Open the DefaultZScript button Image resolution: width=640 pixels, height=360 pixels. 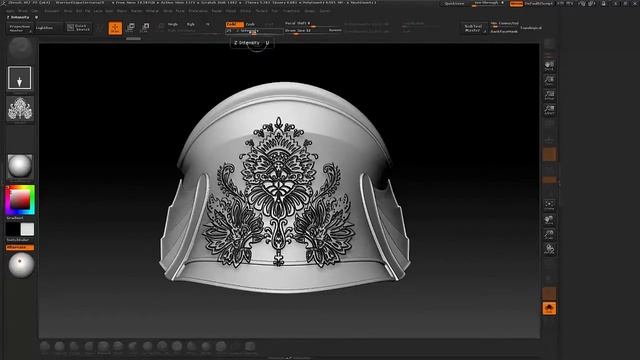pyautogui.click(x=539, y=4)
